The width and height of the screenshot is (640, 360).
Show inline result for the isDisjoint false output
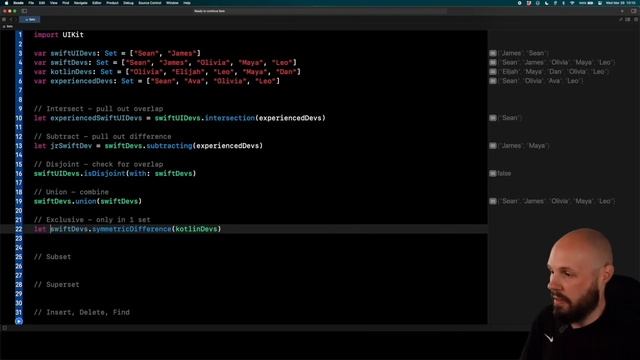493,173
